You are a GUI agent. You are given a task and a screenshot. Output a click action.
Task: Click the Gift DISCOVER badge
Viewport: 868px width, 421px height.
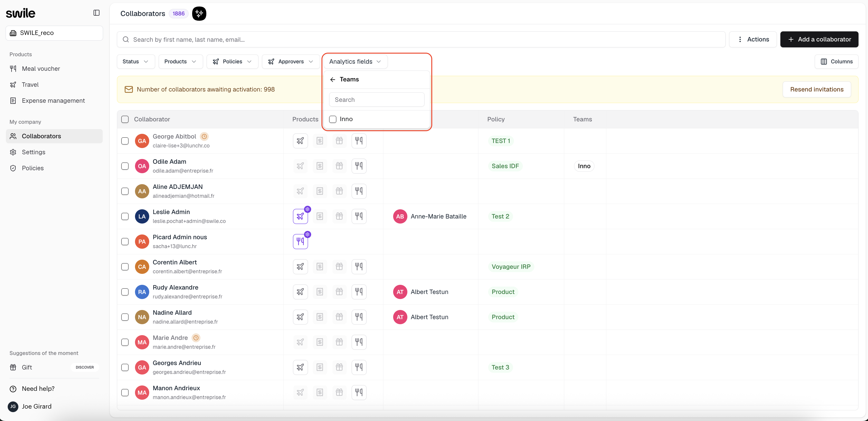[85, 367]
